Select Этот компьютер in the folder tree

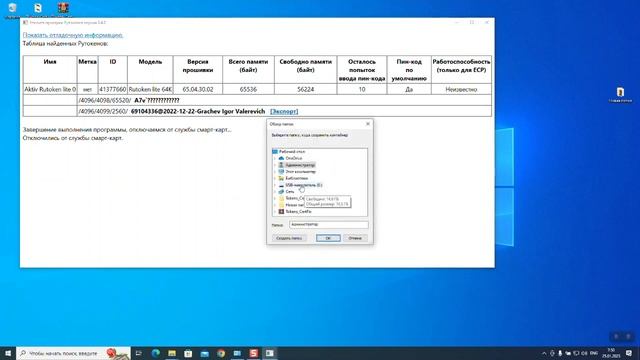click(x=300, y=171)
